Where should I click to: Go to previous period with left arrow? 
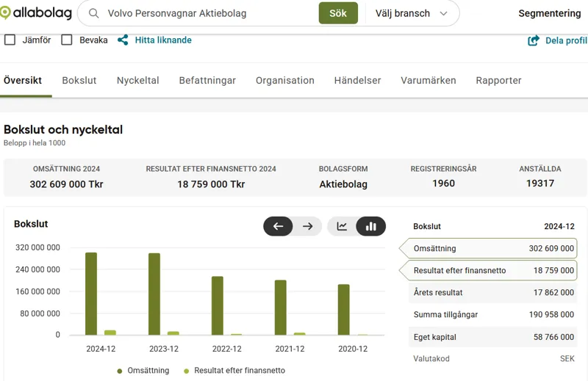click(x=279, y=226)
